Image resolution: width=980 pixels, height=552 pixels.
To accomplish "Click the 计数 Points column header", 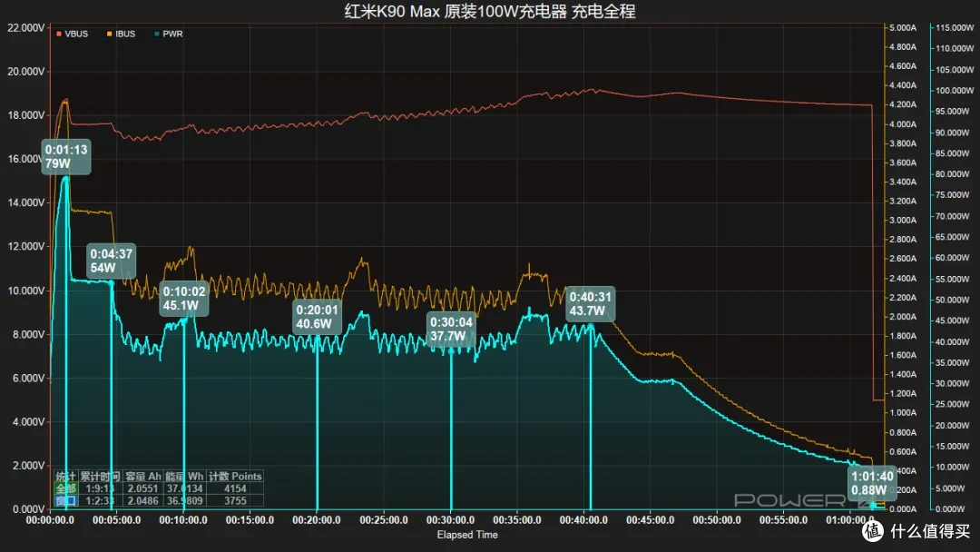I will point(235,477).
